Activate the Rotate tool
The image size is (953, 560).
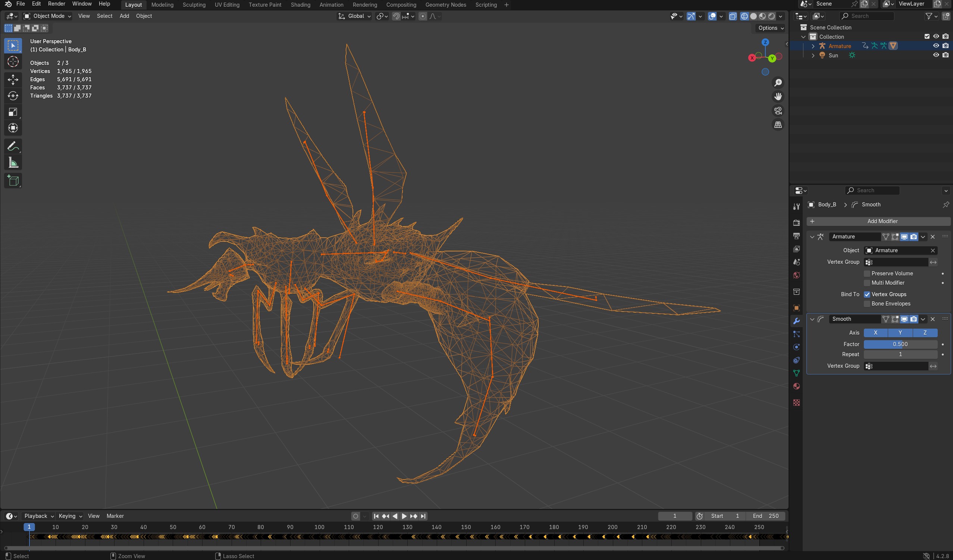[13, 96]
